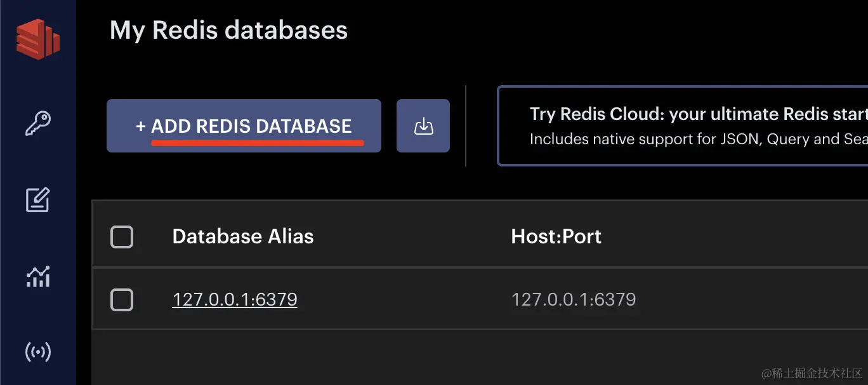This screenshot has width=868, height=385.
Task: Open the Analysis Tools chart icon
Action: tap(38, 276)
